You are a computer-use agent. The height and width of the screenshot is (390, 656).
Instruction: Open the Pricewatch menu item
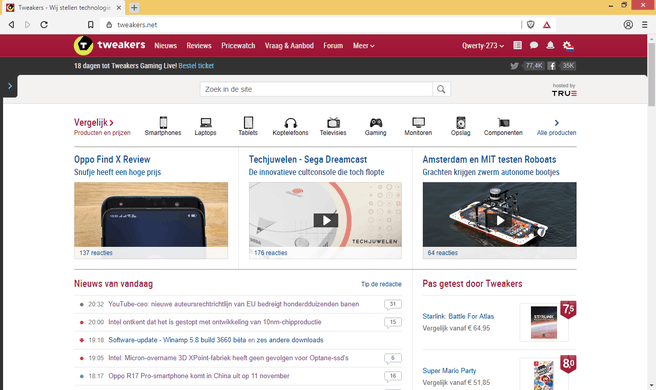point(238,46)
